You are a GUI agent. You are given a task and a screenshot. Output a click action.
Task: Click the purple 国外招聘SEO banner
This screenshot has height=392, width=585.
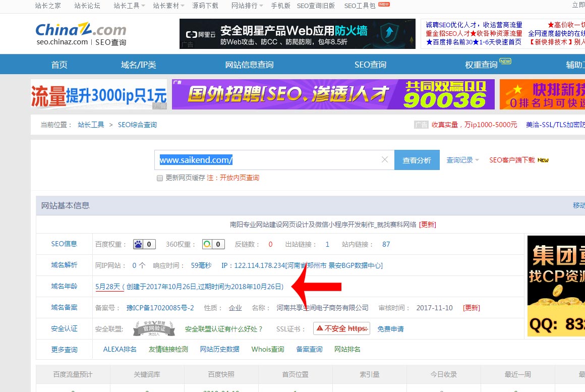click(x=333, y=94)
